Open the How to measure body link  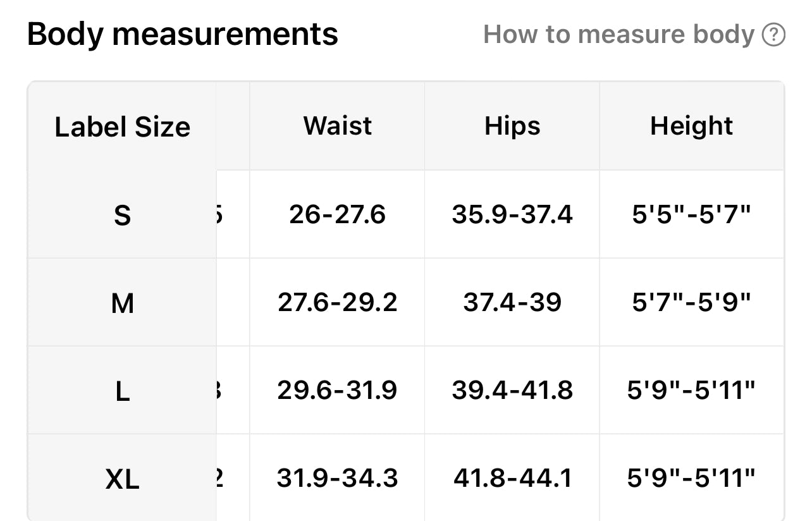619,34
